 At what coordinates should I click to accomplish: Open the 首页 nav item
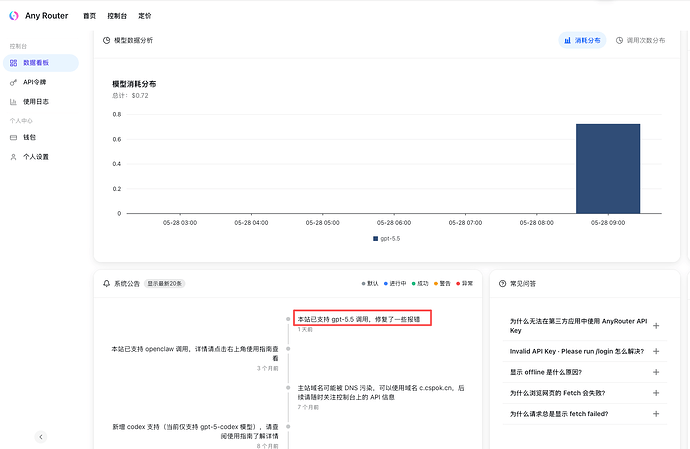point(89,16)
